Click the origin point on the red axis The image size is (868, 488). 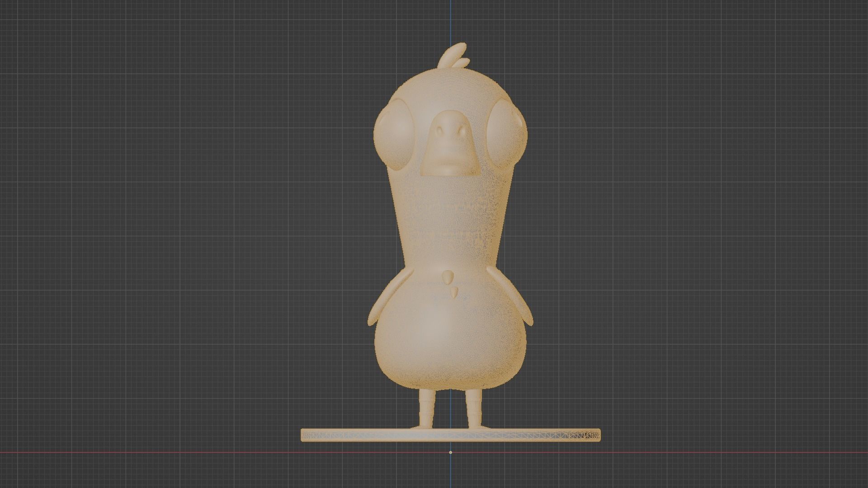tap(451, 452)
